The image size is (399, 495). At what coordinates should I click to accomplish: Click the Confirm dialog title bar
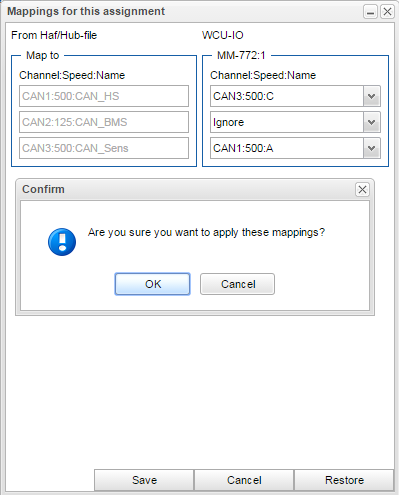195,189
